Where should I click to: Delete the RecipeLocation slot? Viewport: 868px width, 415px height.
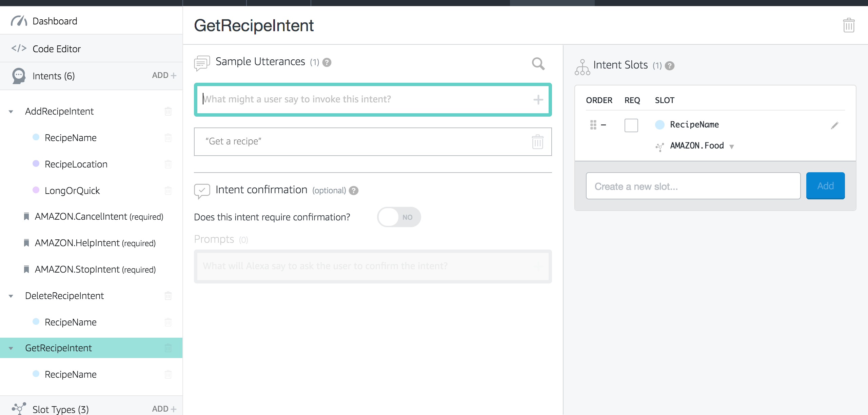[168, 164]
